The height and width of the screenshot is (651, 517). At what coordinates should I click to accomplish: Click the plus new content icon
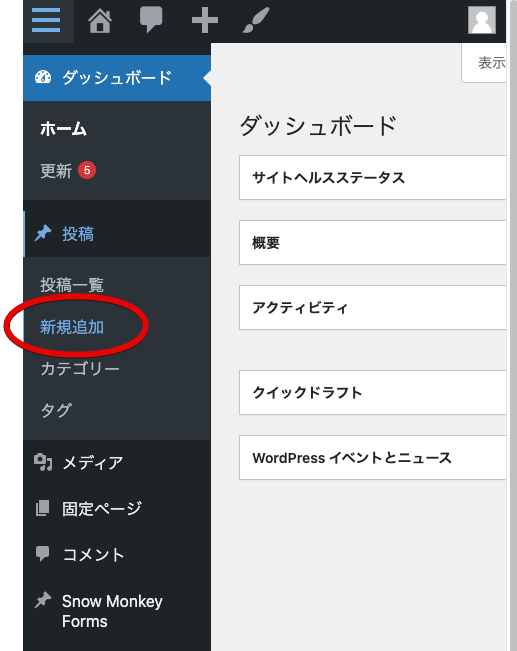(205, 20)
